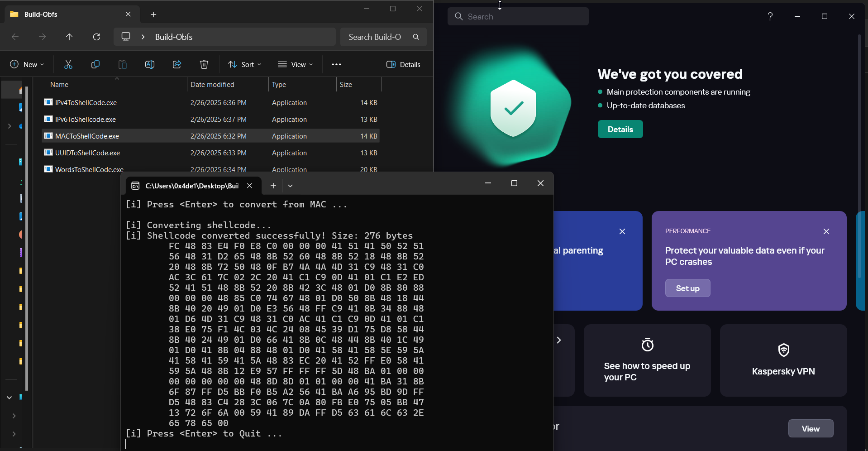The height and width of the screenshot is (451, 868).
Task: Open the Sort dropdown in File Explorer
Action: [x=245, y=64]
